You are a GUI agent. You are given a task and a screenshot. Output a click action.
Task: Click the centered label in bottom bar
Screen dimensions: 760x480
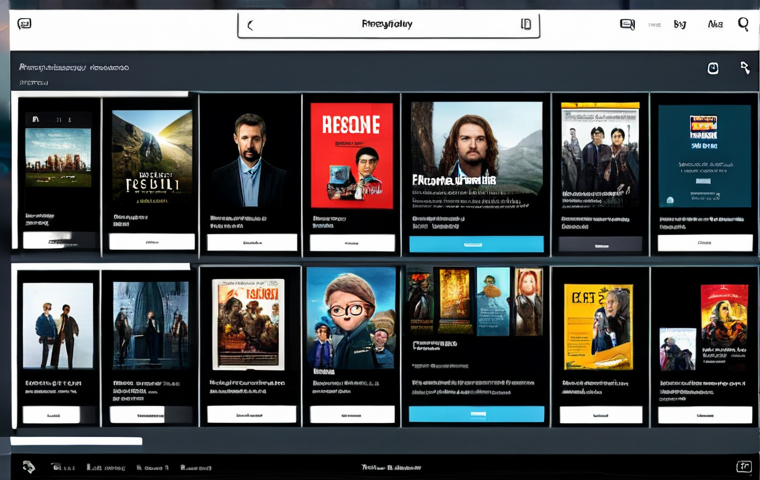coord(391,467)
